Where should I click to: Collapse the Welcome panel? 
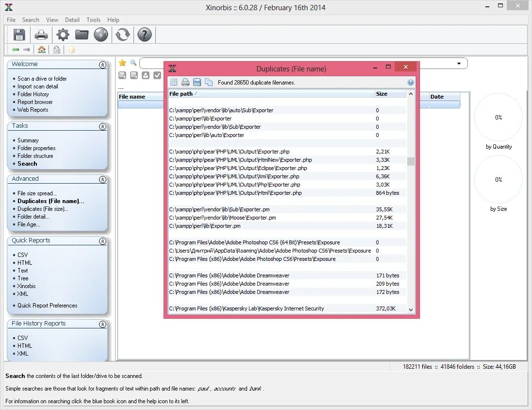click(102, 65)
